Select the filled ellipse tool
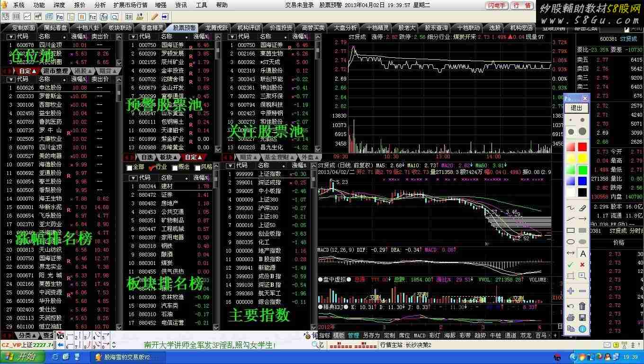Screen dimensions: 644x364 point(582,242)
